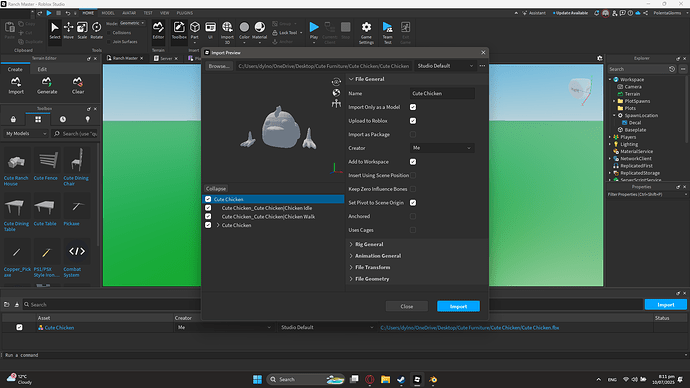Enable Keep Zero Influence Bones
This screenshot has height=388, width=690.
413,189
